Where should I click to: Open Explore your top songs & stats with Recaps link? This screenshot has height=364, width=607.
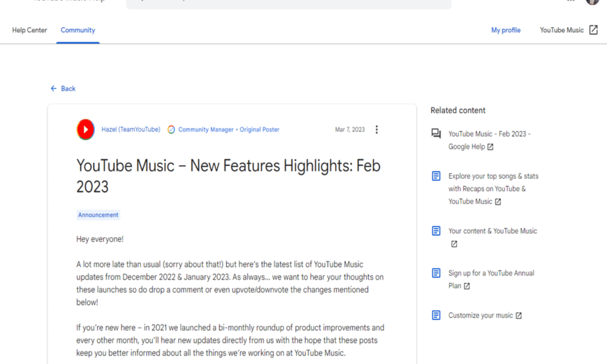pyautogui.click(x=493, y=189)
